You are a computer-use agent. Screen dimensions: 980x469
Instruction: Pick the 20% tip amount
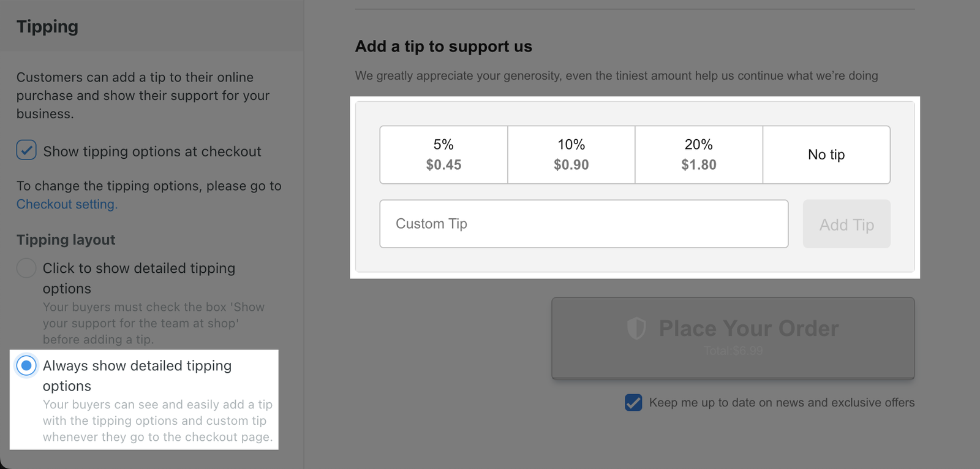tap(698, 154)
